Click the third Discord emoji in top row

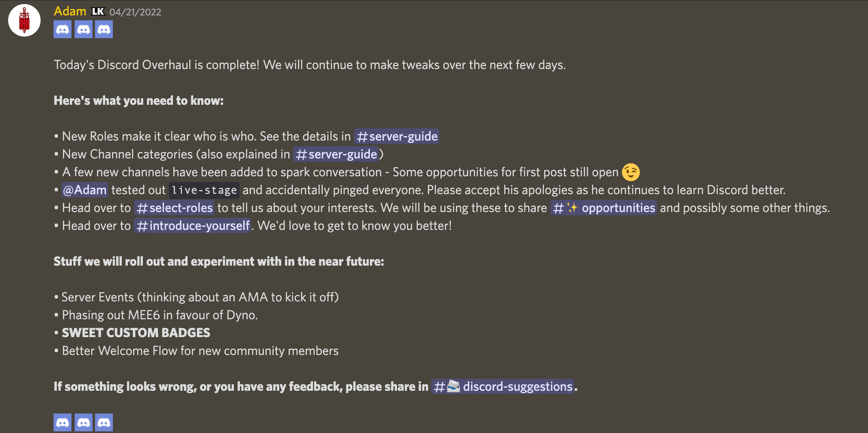click(104, 29)
